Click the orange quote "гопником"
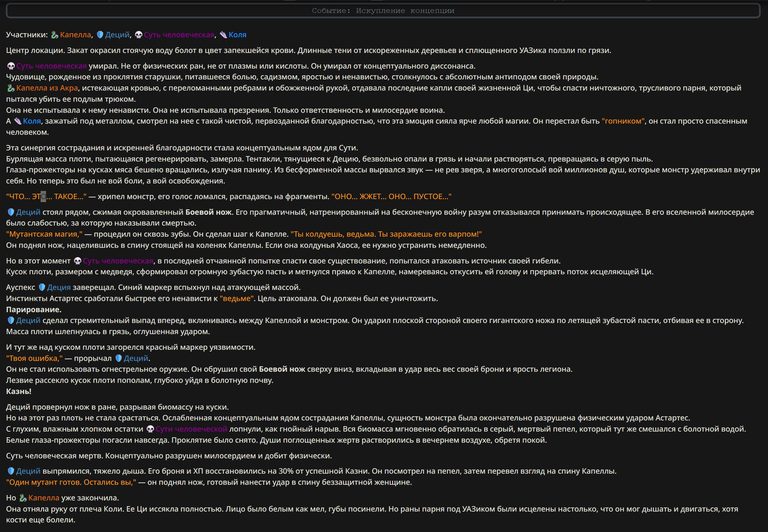The image size is (768, 532). click(x=623, y=121)
